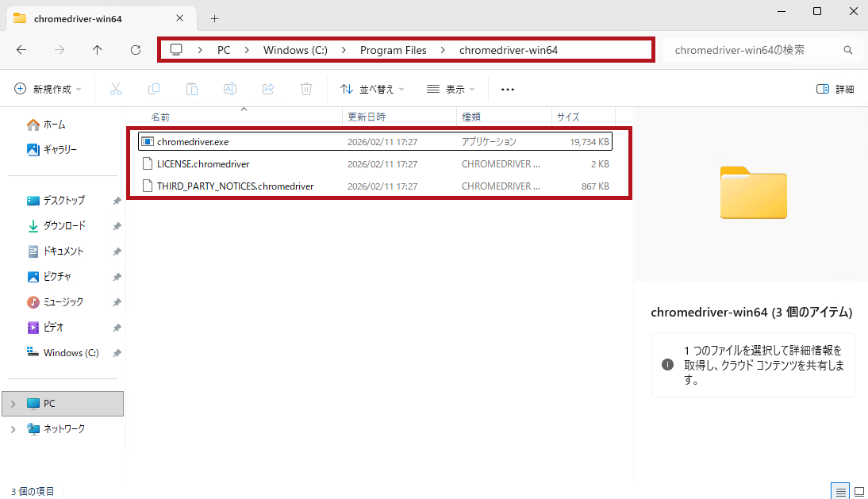
Task: Copy files using the Copy toolbar icon
Action: click(154, 89)
